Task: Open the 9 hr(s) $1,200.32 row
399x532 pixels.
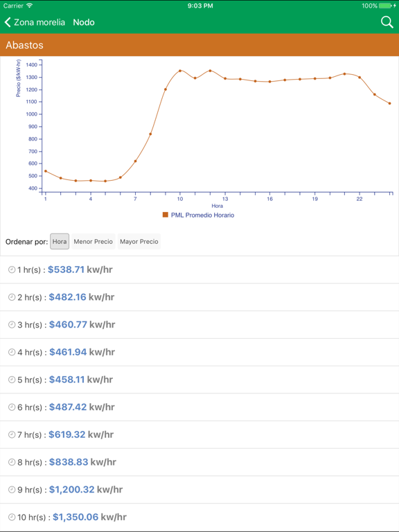Action: click(x=199, y=490)
